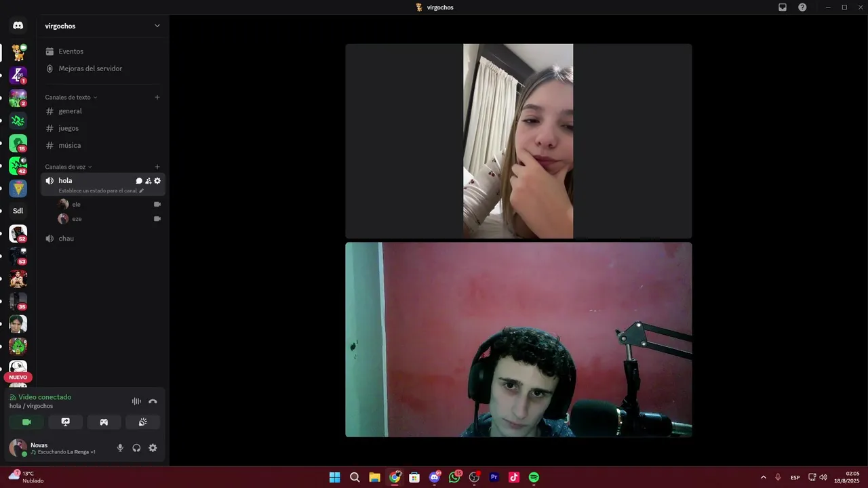The height and width of the screenshot is (488, 868).
Task: Edit hola channel settings gear
Action: coord(157,181)
